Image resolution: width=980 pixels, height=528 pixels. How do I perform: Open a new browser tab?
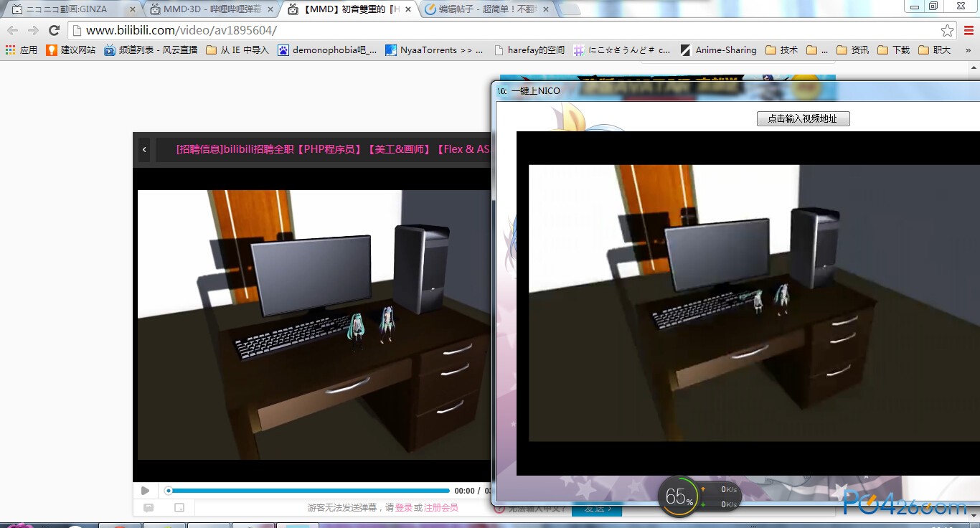(570, 9)
